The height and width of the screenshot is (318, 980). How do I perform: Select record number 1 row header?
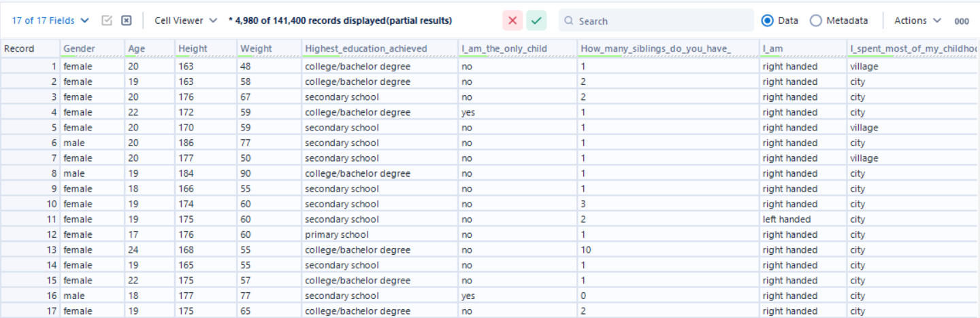29,67
